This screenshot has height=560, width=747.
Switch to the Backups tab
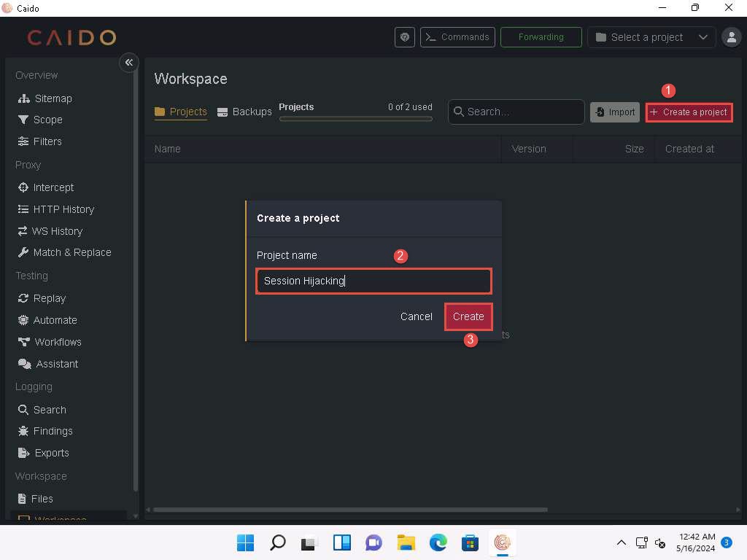[244, 112]
